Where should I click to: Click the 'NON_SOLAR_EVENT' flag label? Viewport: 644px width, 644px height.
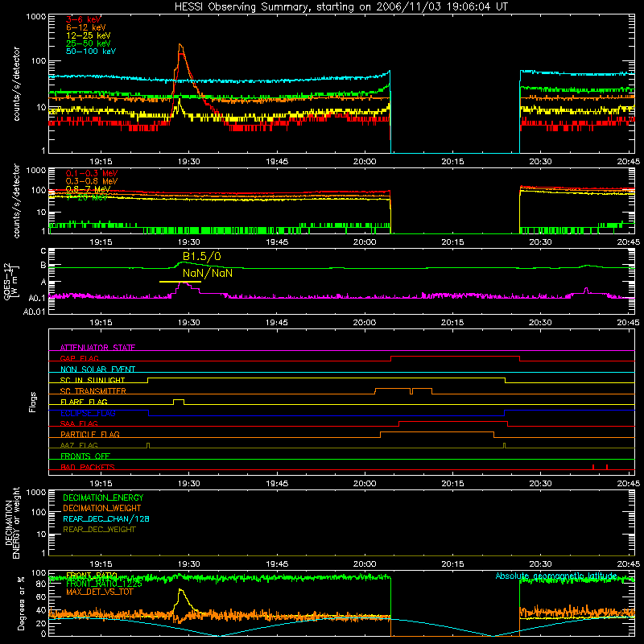pyautogui.click(x=97, y=369)
